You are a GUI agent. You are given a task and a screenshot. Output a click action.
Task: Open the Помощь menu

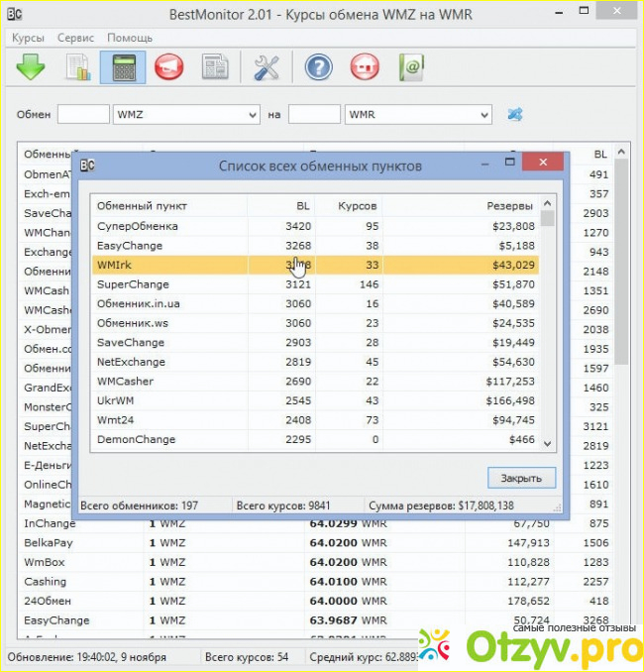(x=130, y=37)
